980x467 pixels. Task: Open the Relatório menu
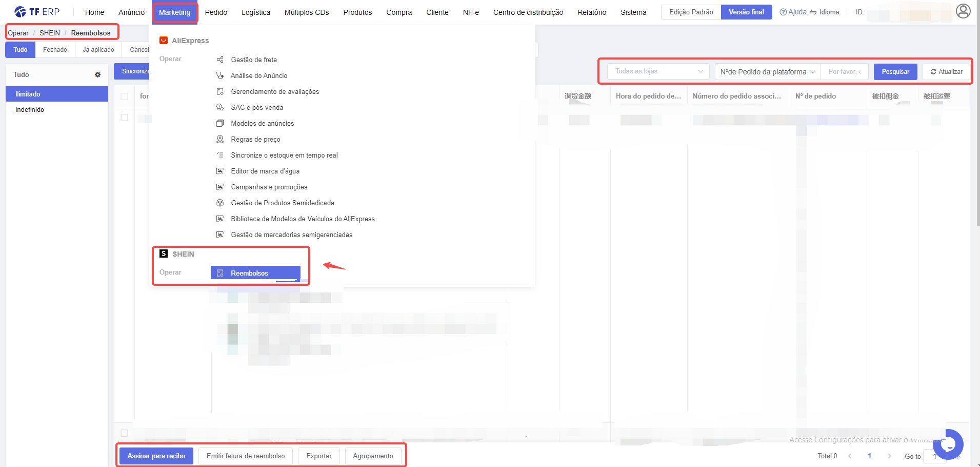(592, 12)
